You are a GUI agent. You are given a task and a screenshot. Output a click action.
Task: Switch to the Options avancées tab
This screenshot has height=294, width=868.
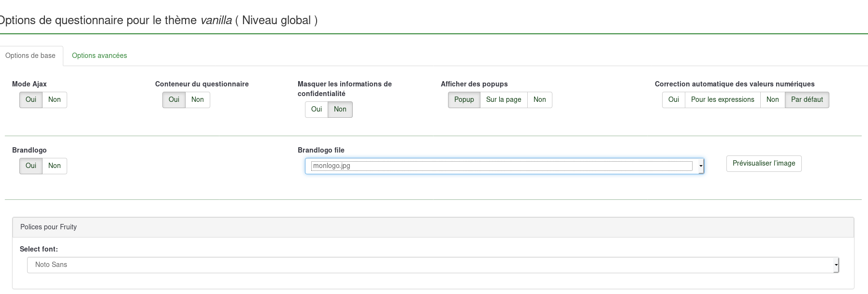pos(99,56)
